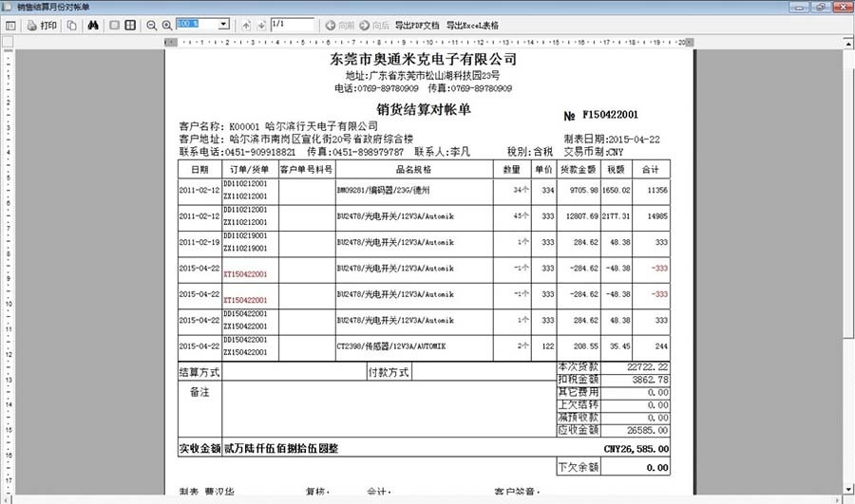This screenshot has width=855, height=504.
Task: Click the 销货结算对帐单 heading
Action: (424, 109)
